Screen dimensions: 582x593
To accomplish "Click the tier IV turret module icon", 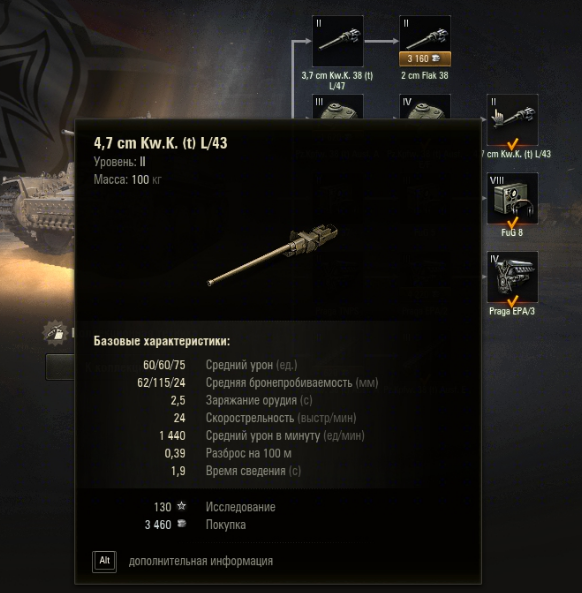I will (x=425, y=106).
